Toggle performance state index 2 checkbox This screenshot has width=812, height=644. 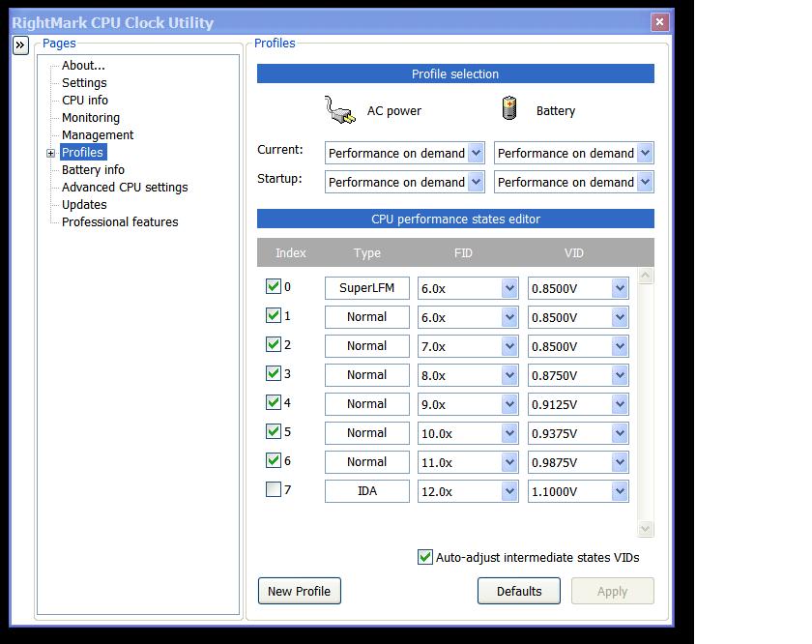click(273, 344)
